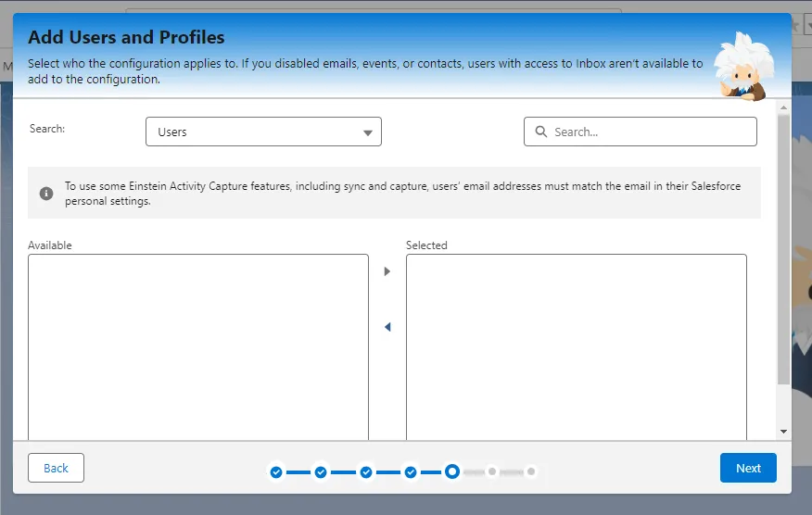Image resolution: width=812 pixels, height=515 pixels.
Task: Proceed by clicking the Next button
Action: 748,468
